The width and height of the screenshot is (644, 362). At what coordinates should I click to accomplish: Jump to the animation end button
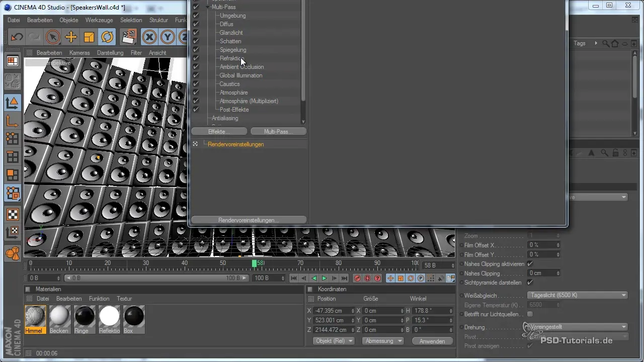(x=344, y=278)
